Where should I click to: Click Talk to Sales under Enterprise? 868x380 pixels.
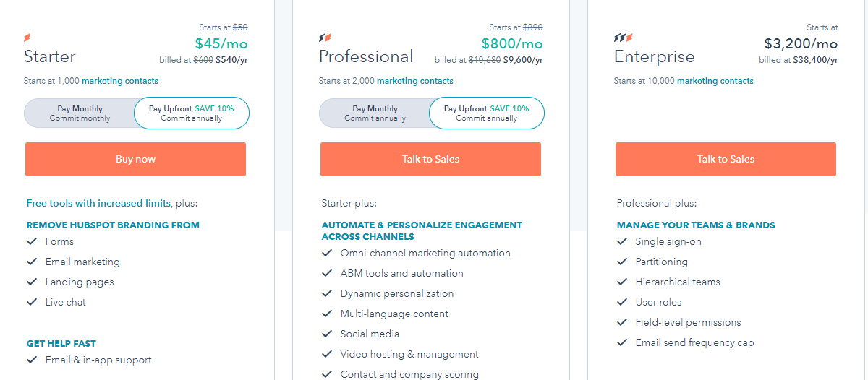(x=726, y=159)
